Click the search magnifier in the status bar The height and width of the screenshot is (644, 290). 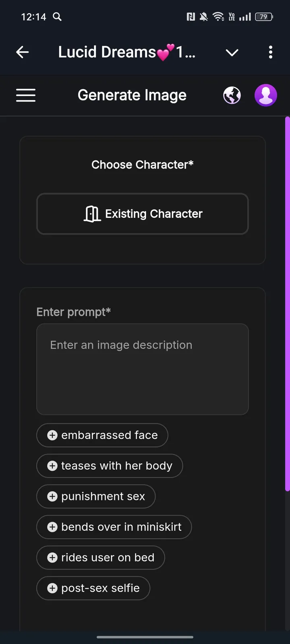pyautogui.click(x=57, y=17)
